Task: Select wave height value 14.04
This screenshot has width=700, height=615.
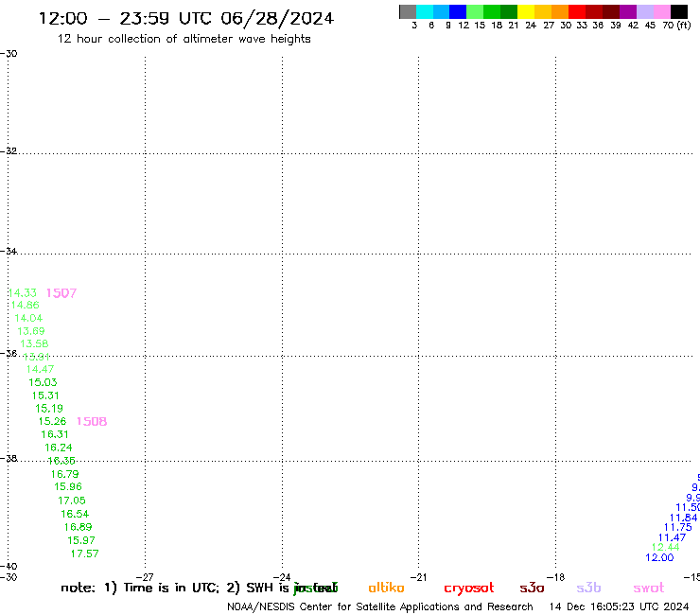Action: tap(28, 318)
